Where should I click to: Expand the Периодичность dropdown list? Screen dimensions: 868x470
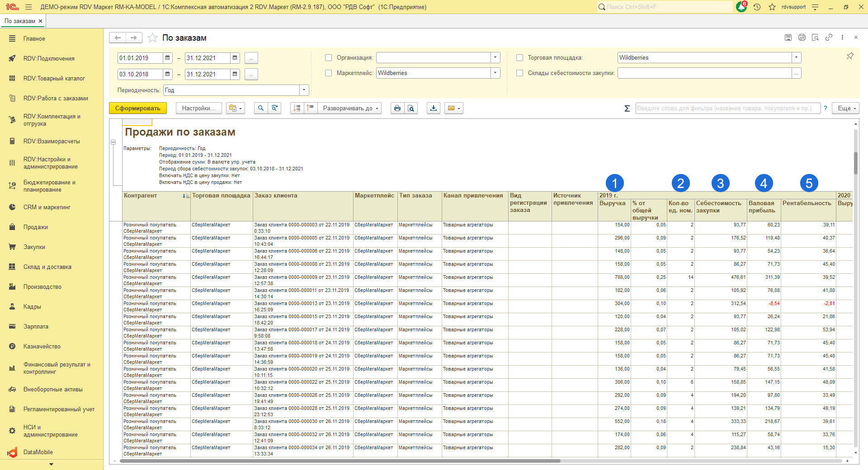304,90
